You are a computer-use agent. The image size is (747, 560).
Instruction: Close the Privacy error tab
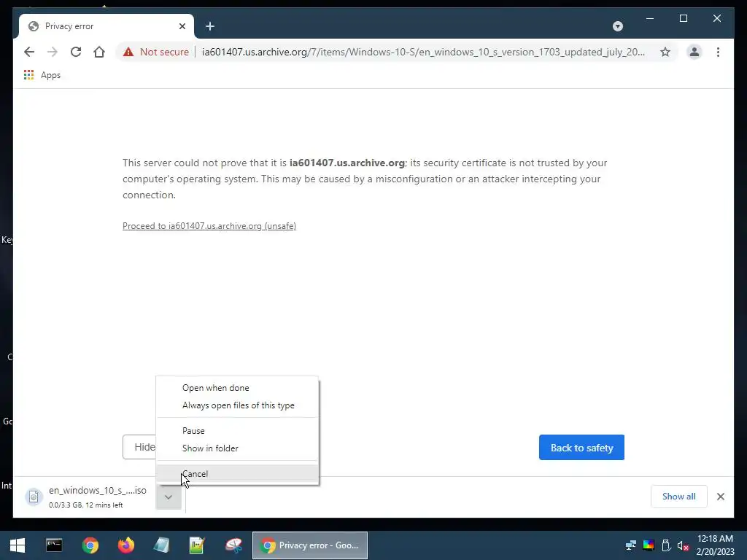pos(182,26)
